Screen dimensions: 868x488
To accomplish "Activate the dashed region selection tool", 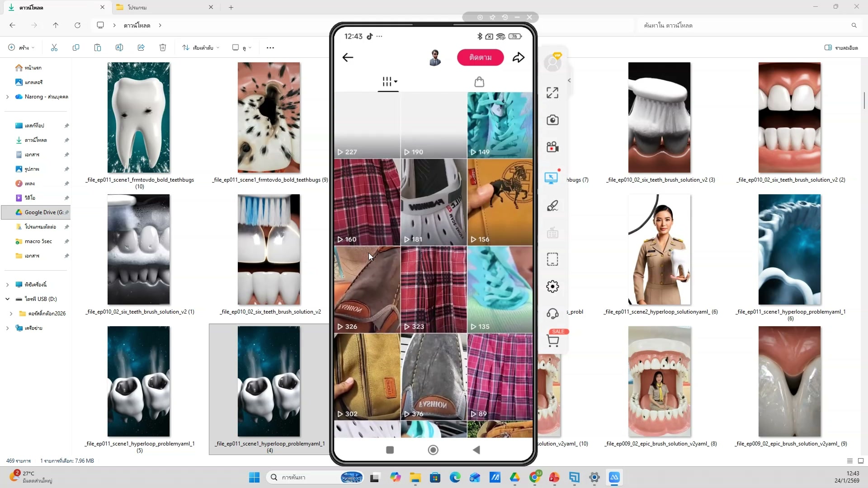I will click(x=552, y=259).
